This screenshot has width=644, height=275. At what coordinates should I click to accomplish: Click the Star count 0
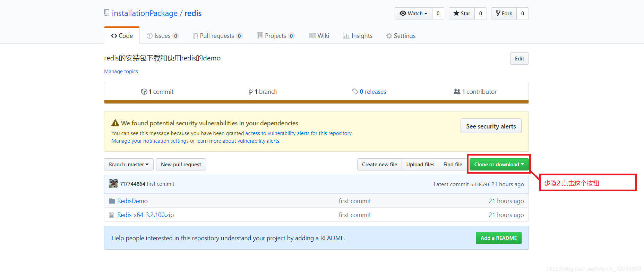pos(481,14)
